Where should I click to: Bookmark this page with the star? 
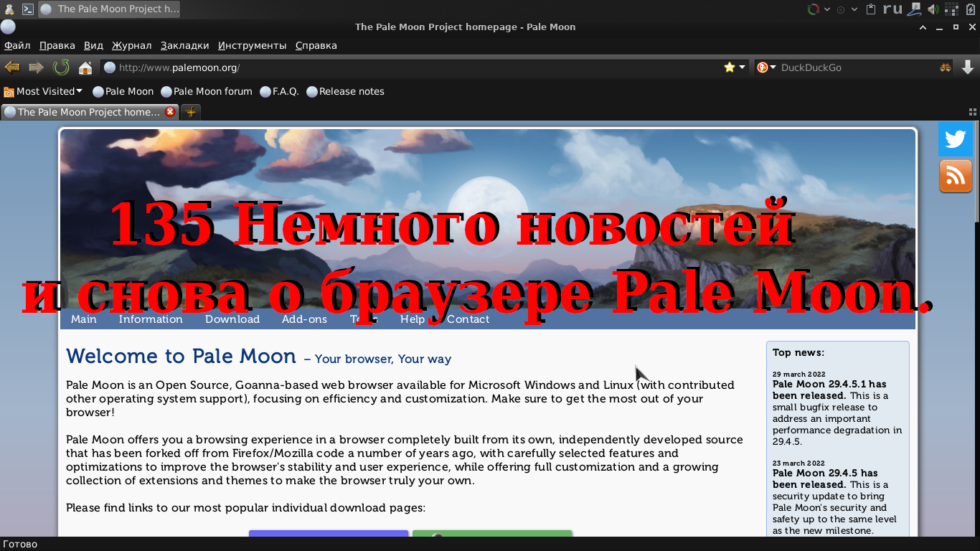(x=730, y=67)
